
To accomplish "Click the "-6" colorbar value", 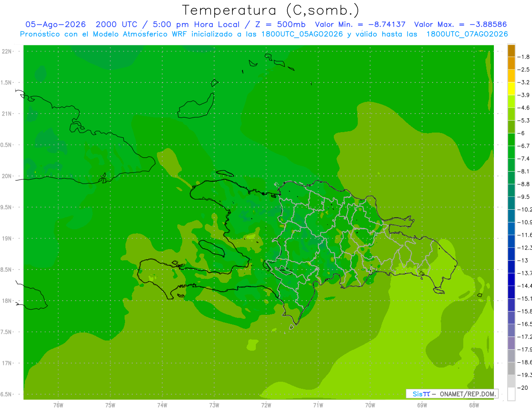I will pos(521,133).
